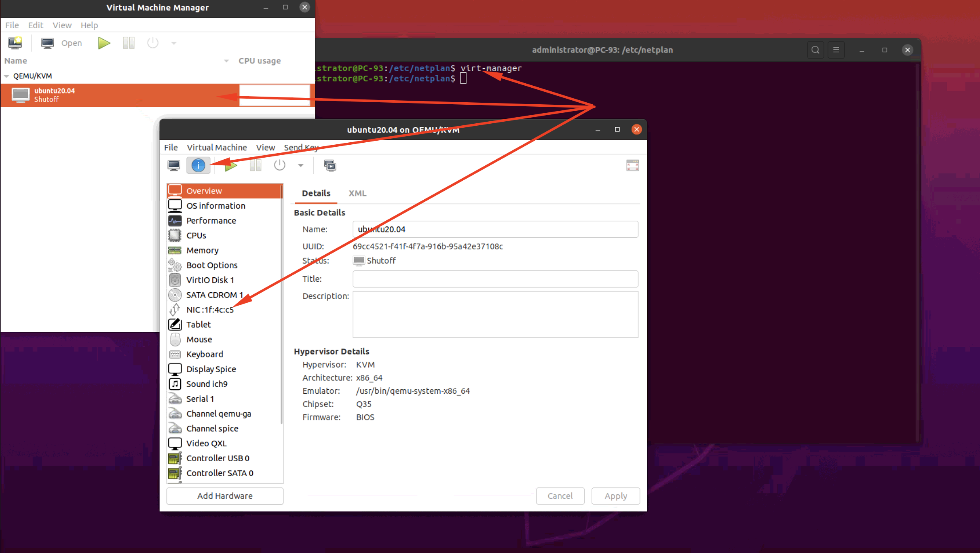Click the VM Name input field
980x553 pixels.
click(x=495, y=229)
